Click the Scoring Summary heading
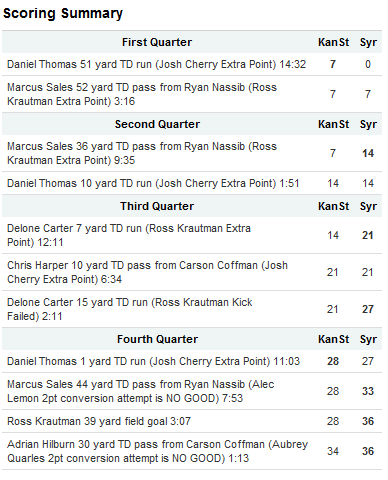Image resolution: width=388 pixels, height=480 pixels. pos(63,14)
